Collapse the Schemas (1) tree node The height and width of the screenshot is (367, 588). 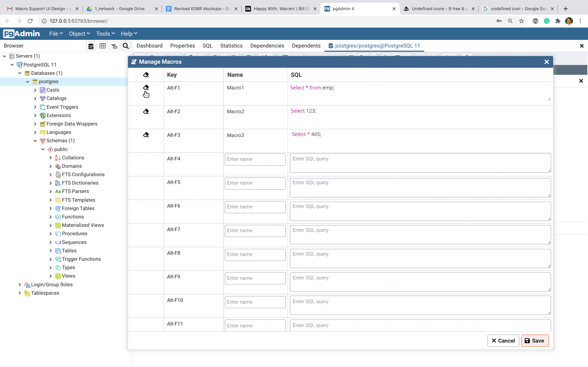pos(35,141)
